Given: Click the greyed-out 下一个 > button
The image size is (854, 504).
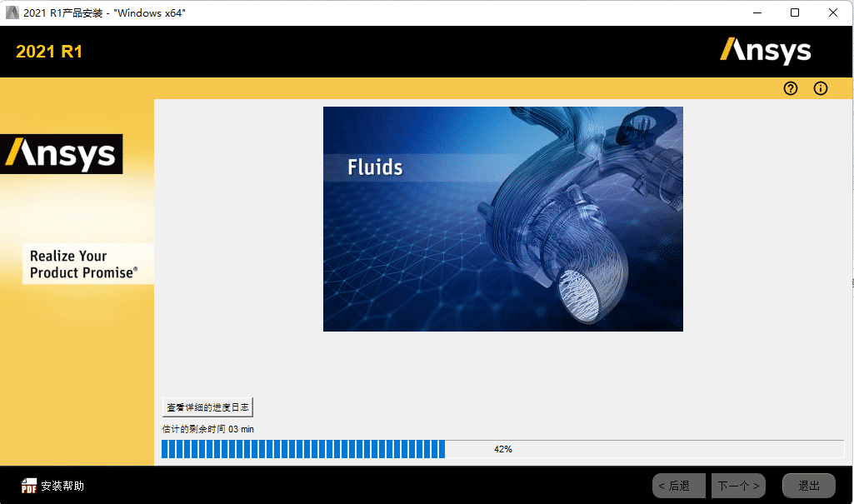Looking at the screenshot, I should tap(738, 486).
